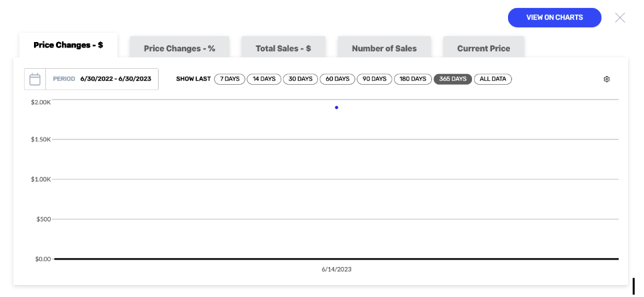Select the Number of Sales tab
The height and width of the screenshot is (297, 644).
[385, 48]
